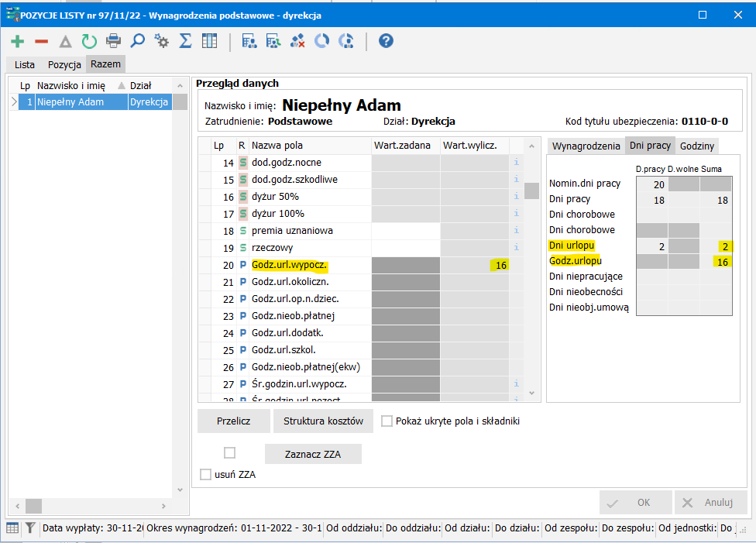This screenshot has height=543, width=756.
Task: Select the Razem tab
Action: 105,64
